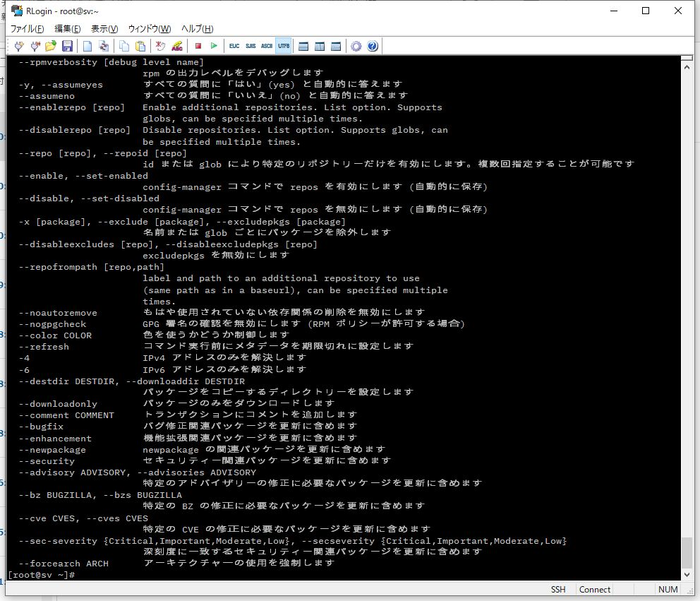700x601 pixels.
Task: Switch encoding to ASCII
Action: [267, 46]
